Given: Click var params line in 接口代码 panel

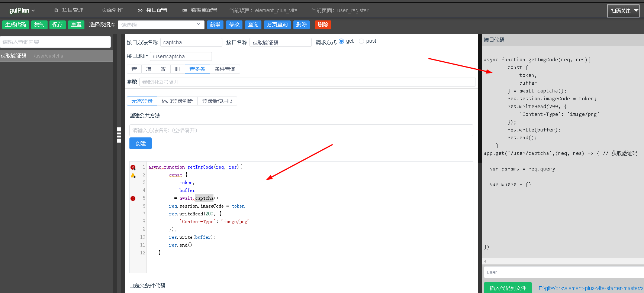Looking at the screenshot, I should coord(522,169).
